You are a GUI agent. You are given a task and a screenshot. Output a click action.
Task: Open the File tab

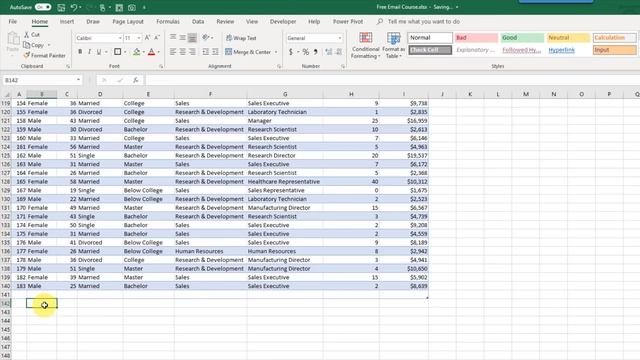[13, 21]
